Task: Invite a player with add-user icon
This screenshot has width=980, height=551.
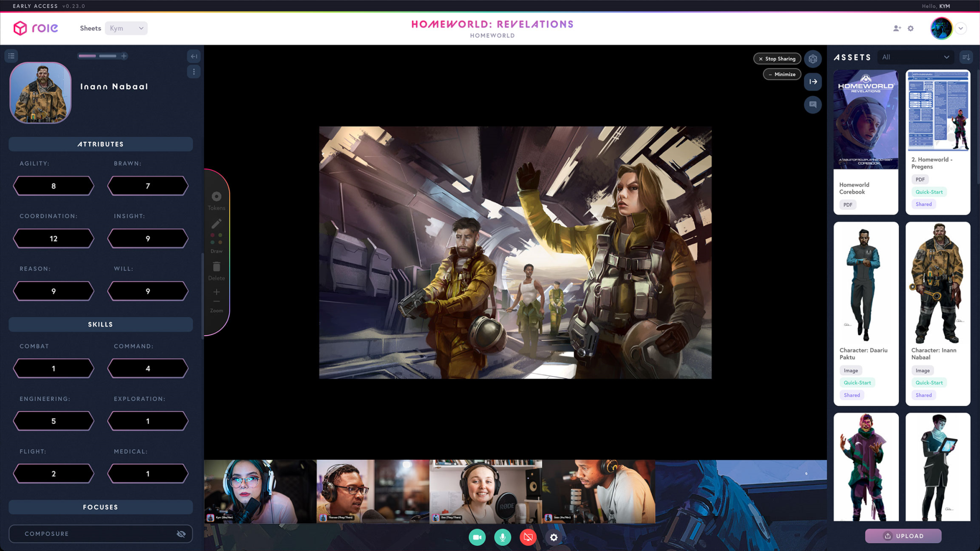Action: point(897,29)
